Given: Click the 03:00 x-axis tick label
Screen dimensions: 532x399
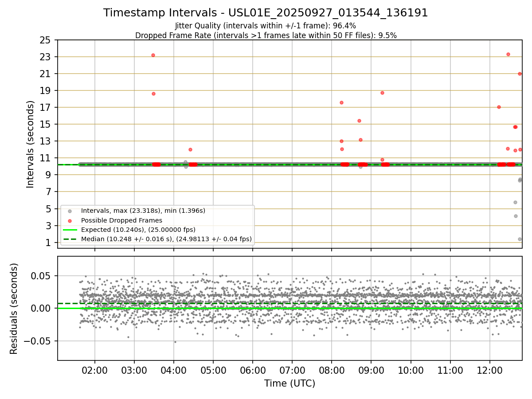Looking at the screenshot, I should 134,370.
